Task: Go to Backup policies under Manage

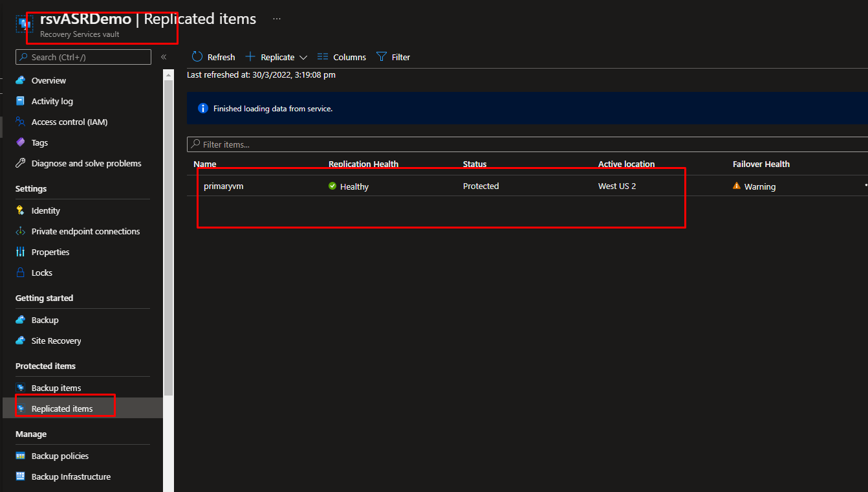Action: coord(60,456)
